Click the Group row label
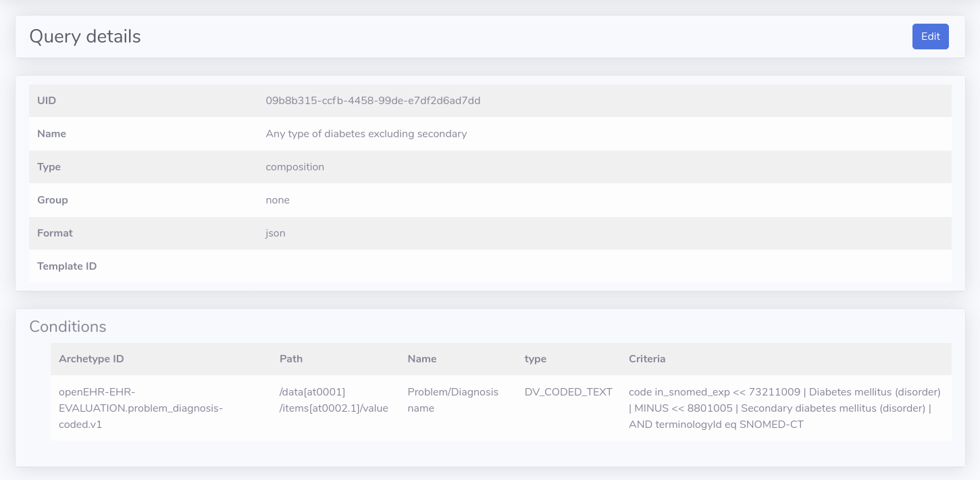Image resolution: width=980 pixels, height=480 pixels. click(x=53, y=200)
